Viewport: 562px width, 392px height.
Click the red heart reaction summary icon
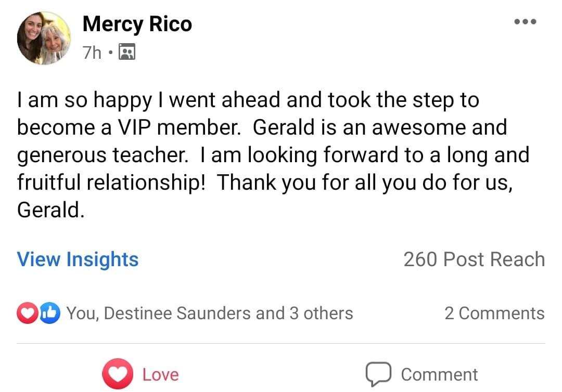click(28, 313)
